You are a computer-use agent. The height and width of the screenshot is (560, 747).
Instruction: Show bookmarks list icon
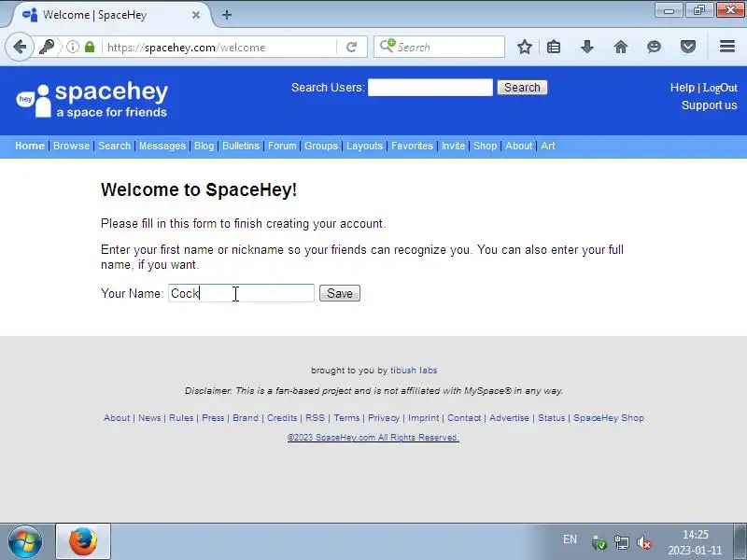click(x=554, y=47)
